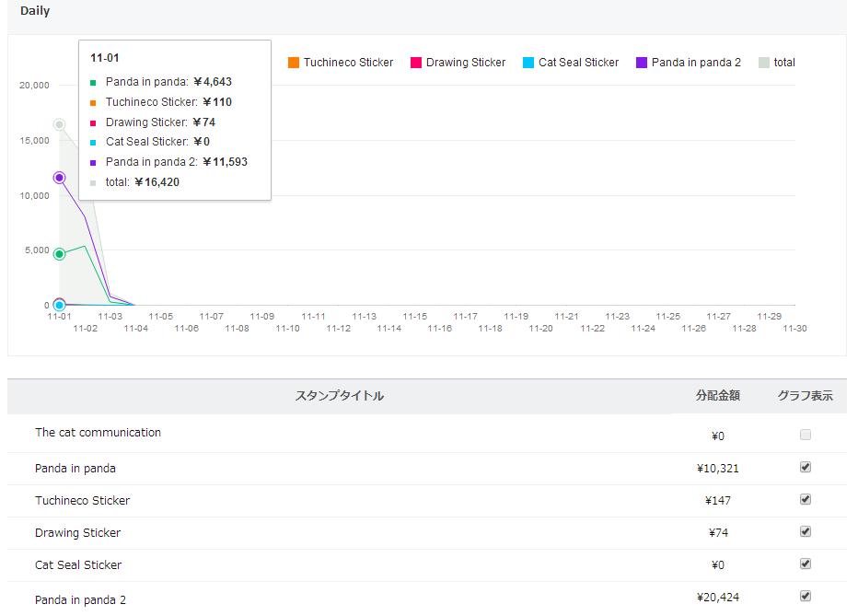The image size is (858, 616).
Task: Click the Drawing Sticker legend label
Action: click(x=466, y=63)
